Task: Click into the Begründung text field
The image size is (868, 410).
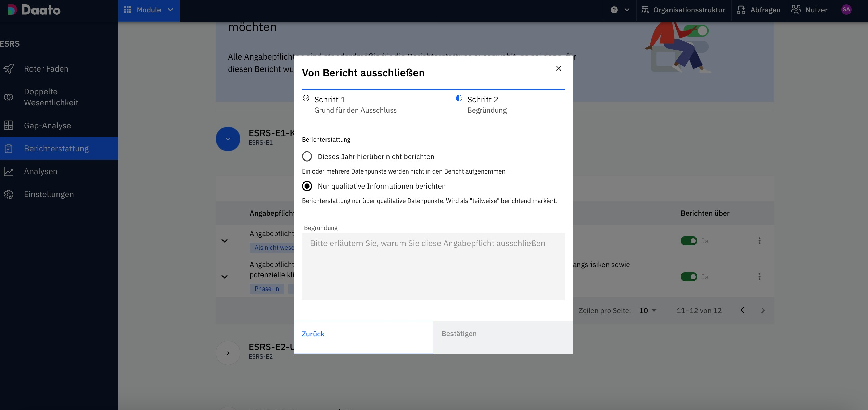Action: (433, 266)
